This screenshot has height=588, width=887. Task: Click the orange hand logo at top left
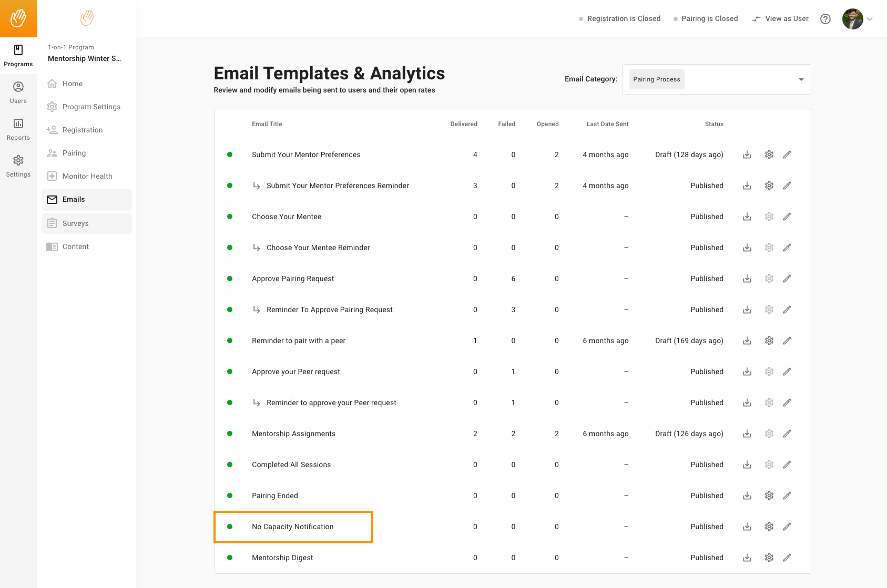click(x=18, y=18)
